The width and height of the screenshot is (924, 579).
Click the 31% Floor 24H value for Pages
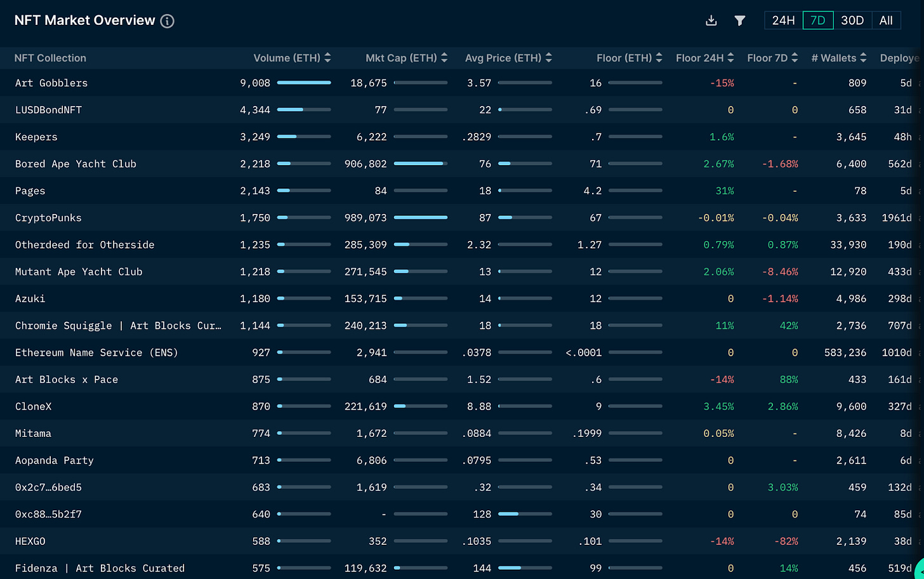tap(725, 191)
